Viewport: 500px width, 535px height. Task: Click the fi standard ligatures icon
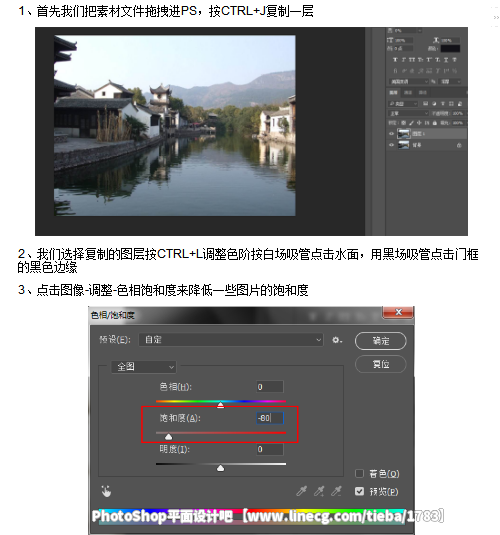click(x=396, y=71)
